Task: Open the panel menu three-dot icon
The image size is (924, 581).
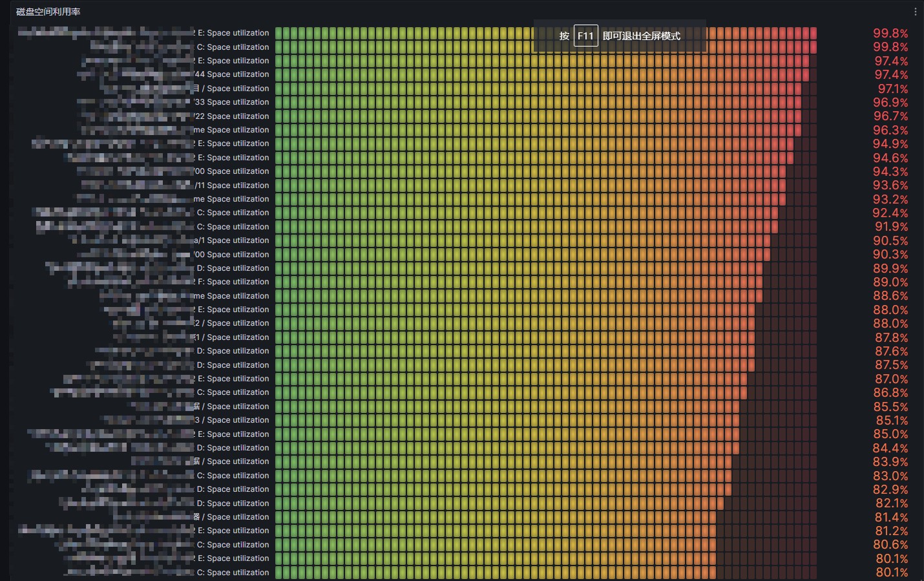Action: (x=915, y=12)
